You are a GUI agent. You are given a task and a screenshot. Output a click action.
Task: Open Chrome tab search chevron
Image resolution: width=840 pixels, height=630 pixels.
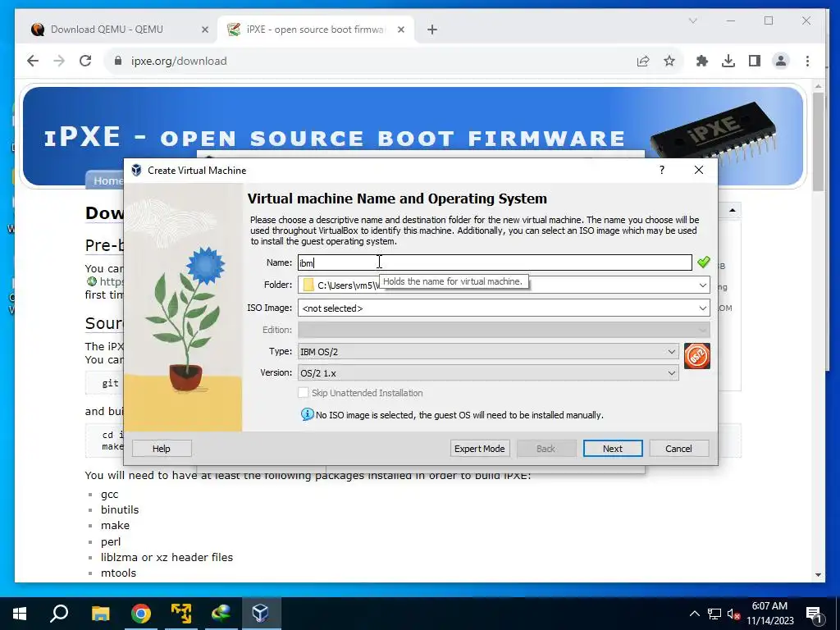692,21
